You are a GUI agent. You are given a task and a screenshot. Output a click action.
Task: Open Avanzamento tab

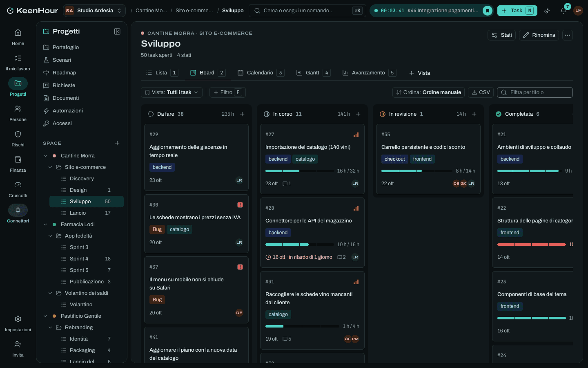[369, 73]
